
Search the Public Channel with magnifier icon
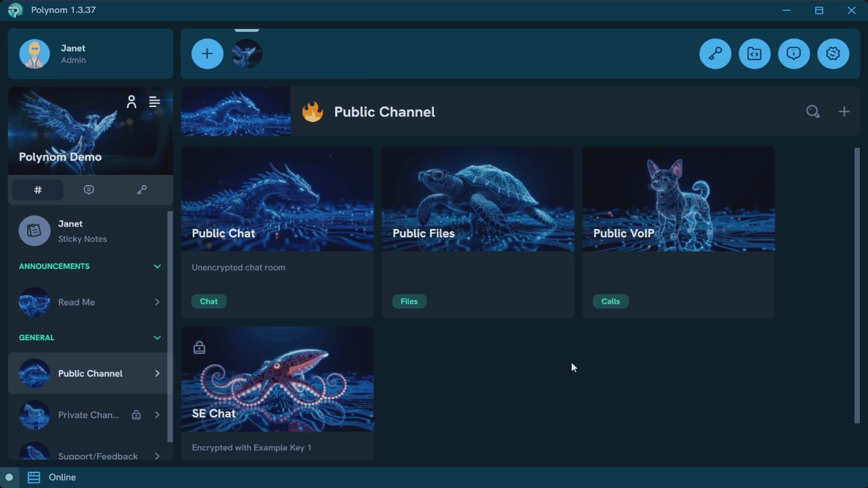(x=812, y=112)
